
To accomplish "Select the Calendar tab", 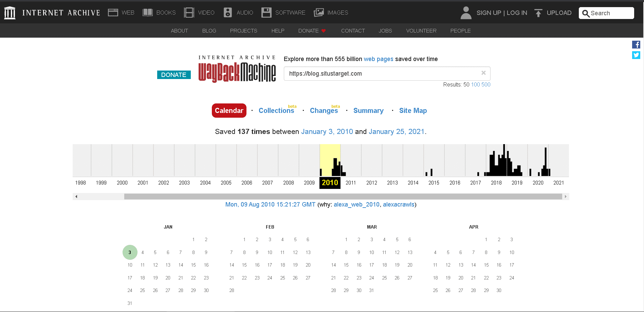I will click(x=229, y=111).
